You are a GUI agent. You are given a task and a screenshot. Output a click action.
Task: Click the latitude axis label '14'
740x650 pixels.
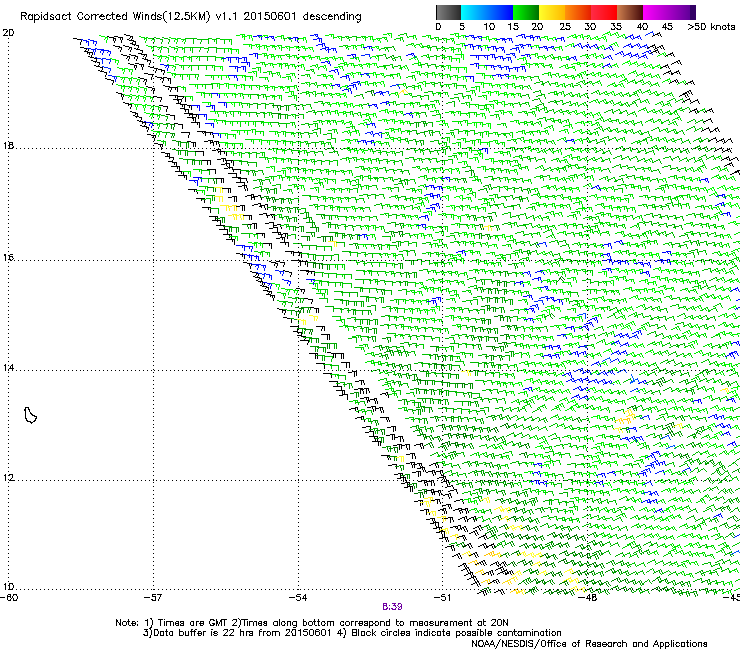[8, 368]
